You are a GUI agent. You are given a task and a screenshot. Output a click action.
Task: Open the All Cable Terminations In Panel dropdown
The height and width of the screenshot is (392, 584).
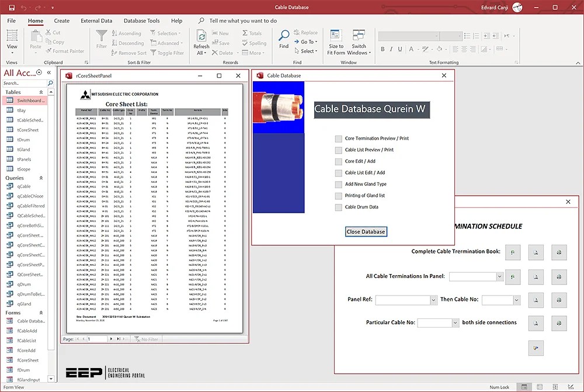(498, 276)
